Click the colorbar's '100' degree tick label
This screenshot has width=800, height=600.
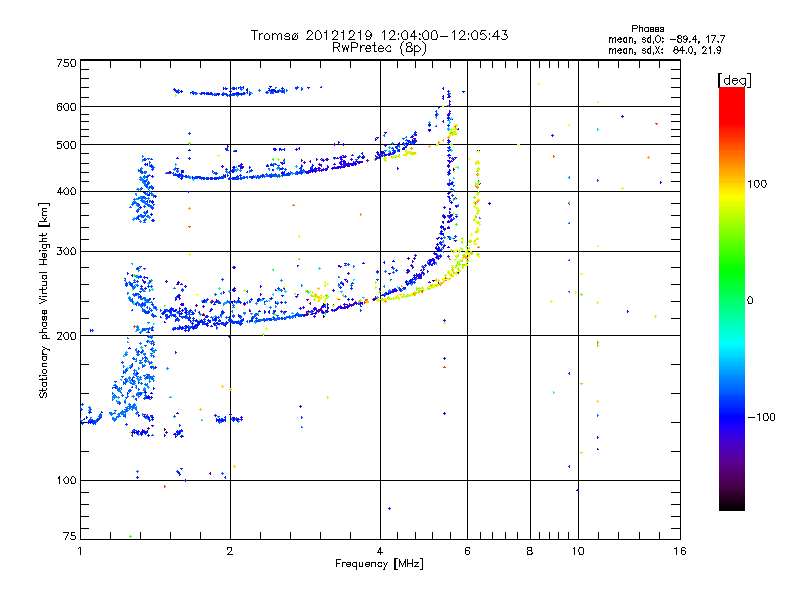(757, 184)
